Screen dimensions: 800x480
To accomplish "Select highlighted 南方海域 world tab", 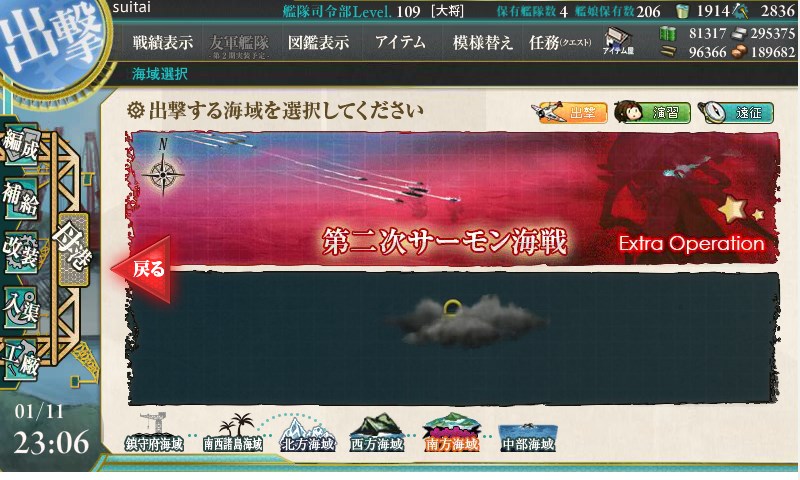I will click(x=452, y=433).
